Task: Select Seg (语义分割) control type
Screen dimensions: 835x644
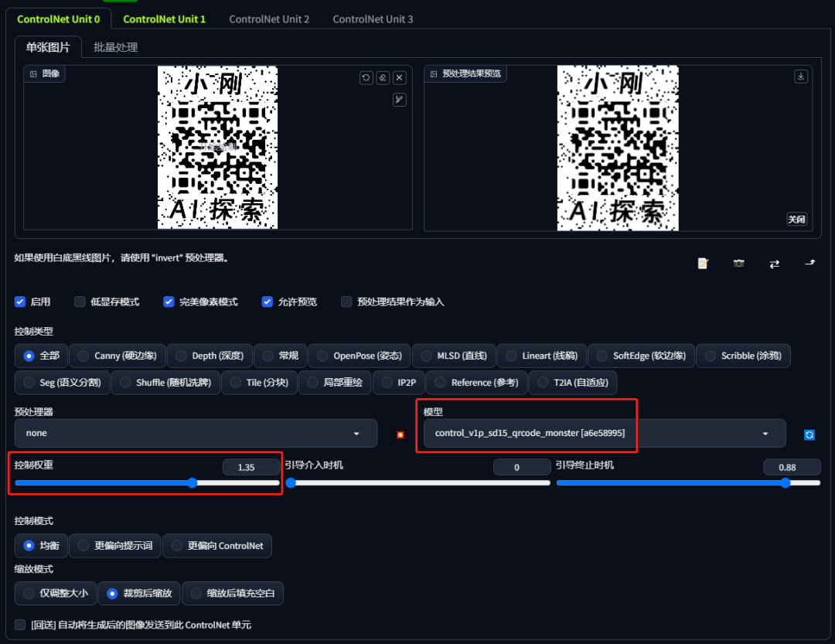Action: point(63,383)
